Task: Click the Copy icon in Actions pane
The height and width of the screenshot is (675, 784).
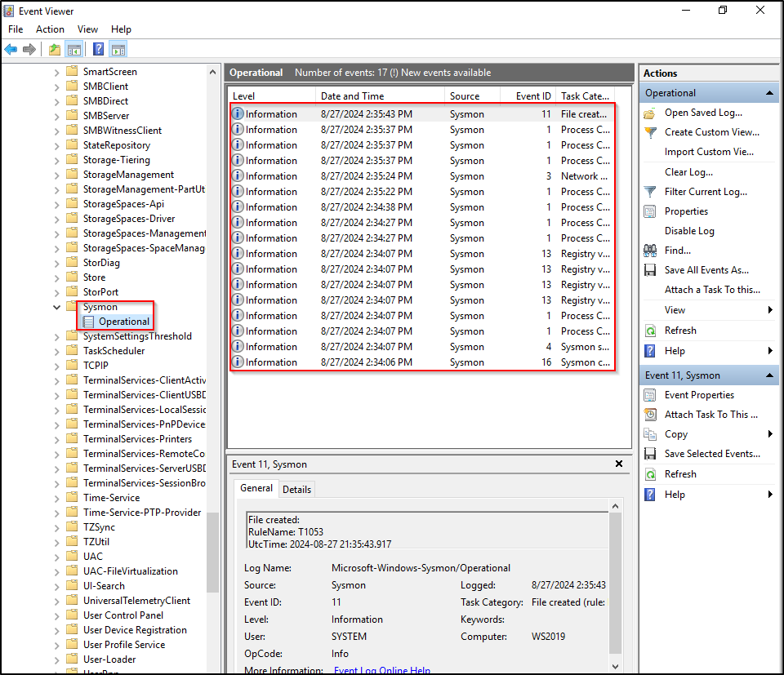Action: pyautogui.click(x=650, y=434)
